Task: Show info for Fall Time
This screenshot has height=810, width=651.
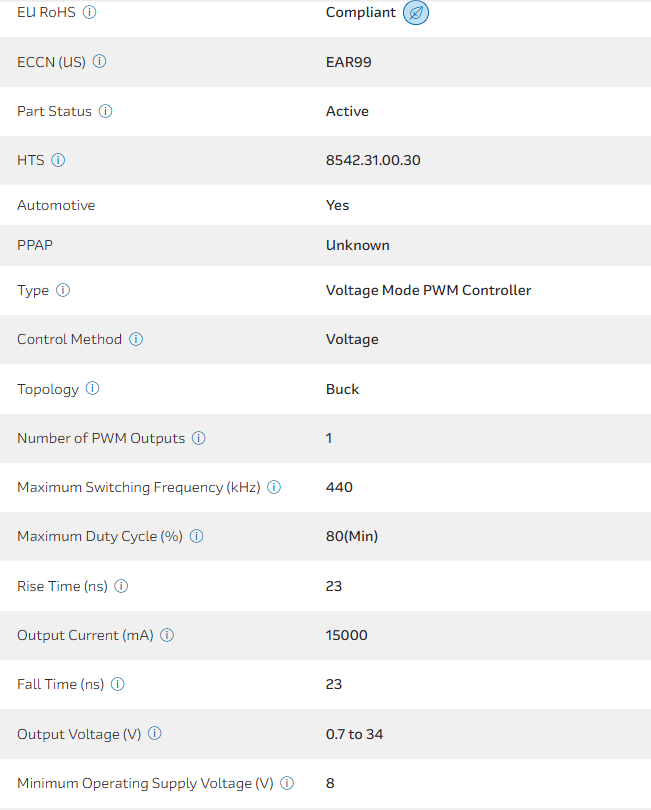Action: pos(118,684)
